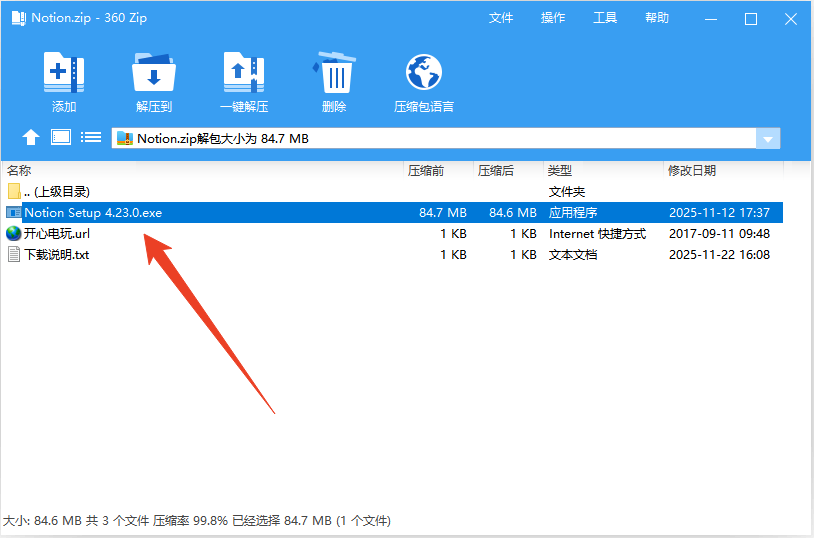The height and width of the screenshot is (538, 814).
Task: Click the 文本文档 type cell
Action: coord(573,255)
